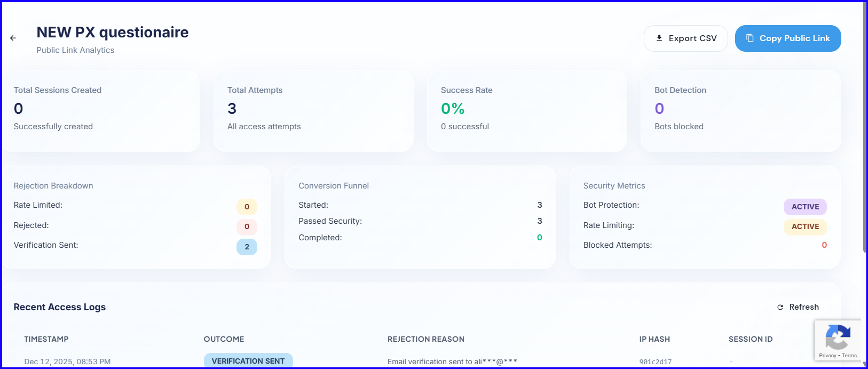This screenshot has height=369, width=868.
Task: Click the IP hash 901c2d17
Action: coord(656,362)
